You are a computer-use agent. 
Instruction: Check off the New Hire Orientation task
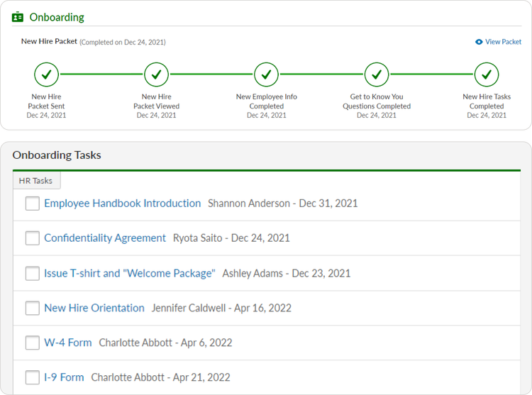click(32, 308)
